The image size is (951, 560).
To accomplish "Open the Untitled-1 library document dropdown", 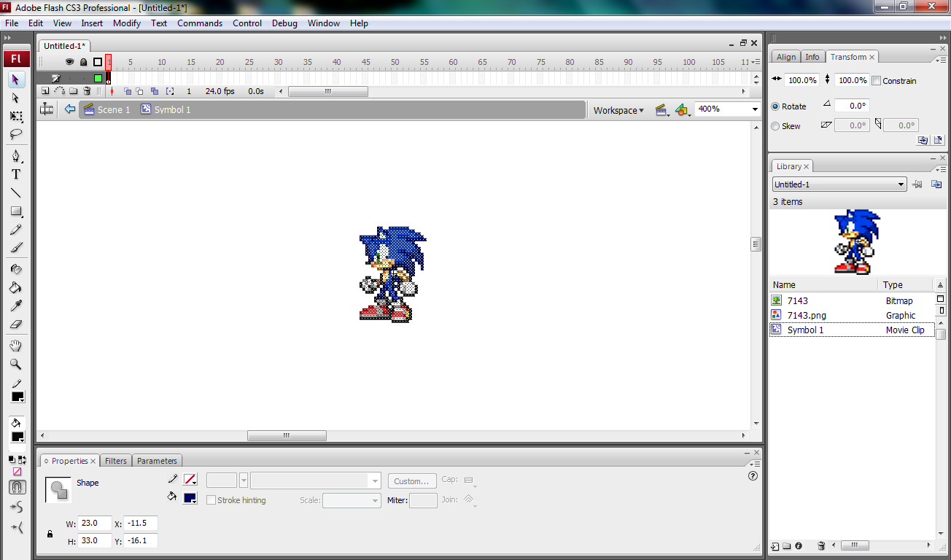I will 839,184.
